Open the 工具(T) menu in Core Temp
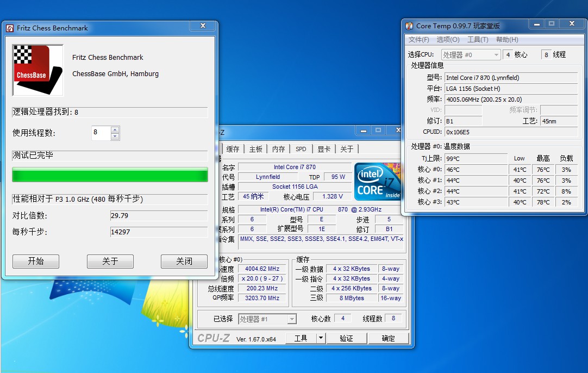The image size is (588, 373). [x=477, y=39]
